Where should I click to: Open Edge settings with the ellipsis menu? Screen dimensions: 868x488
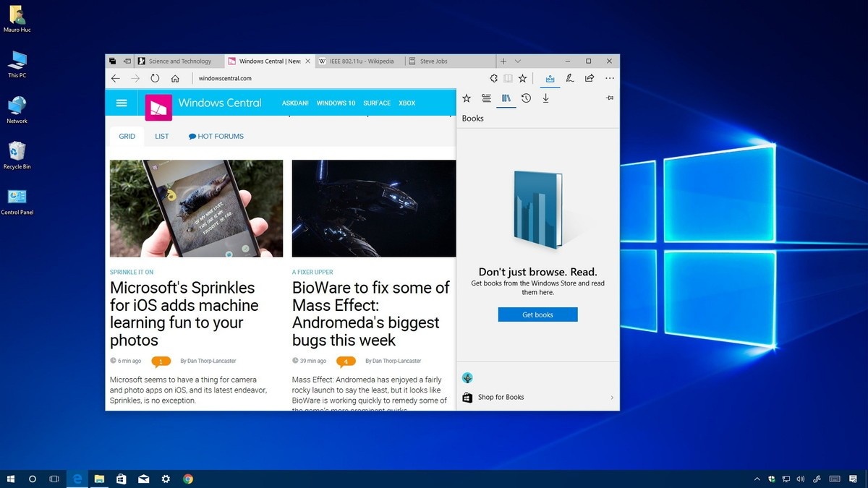pyautogui.click(x=609, y=78)
